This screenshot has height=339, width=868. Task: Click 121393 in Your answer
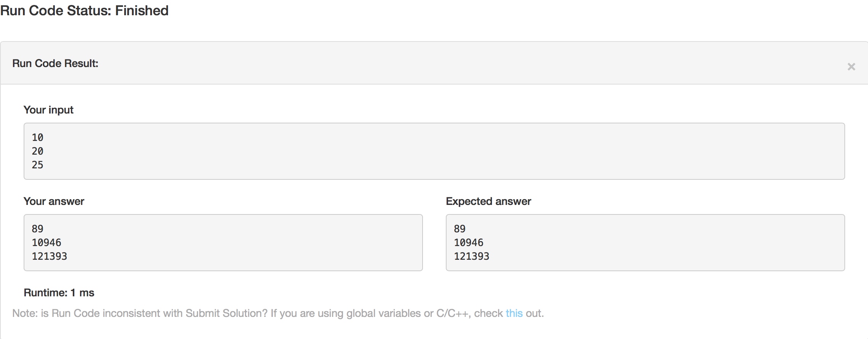pyautogui.click(x=50, y=256)
